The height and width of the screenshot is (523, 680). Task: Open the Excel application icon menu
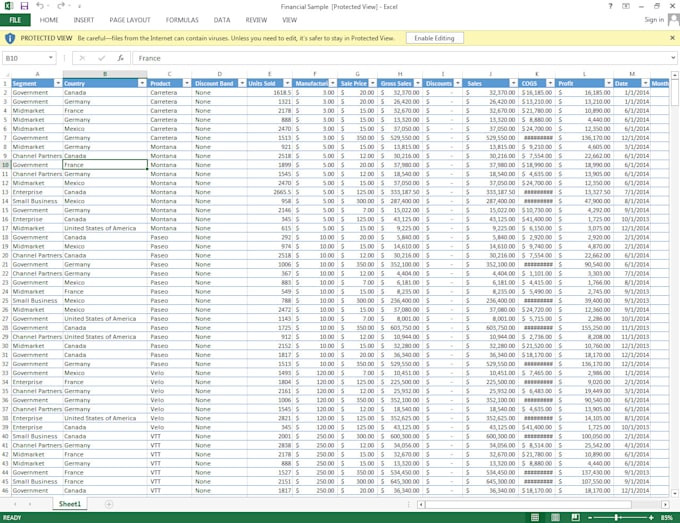coord(9,6)
